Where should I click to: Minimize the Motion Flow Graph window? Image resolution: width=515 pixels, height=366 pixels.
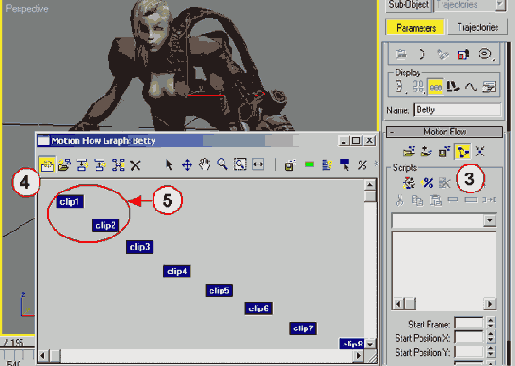point(344,141)
